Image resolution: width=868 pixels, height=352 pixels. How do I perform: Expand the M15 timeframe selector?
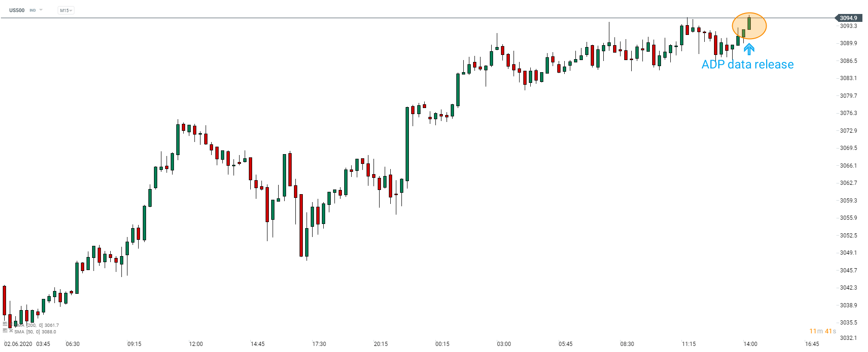point(66,10)
